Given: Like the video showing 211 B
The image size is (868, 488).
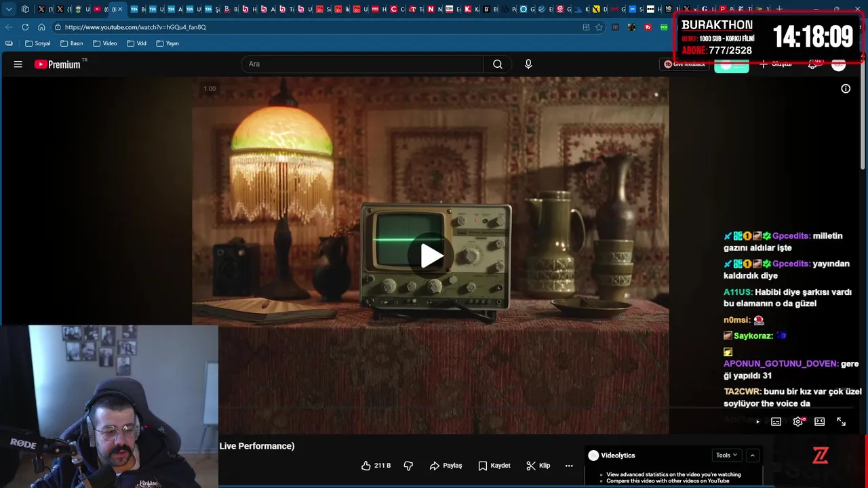Looking at the screenshot, I should coord(376,466).
